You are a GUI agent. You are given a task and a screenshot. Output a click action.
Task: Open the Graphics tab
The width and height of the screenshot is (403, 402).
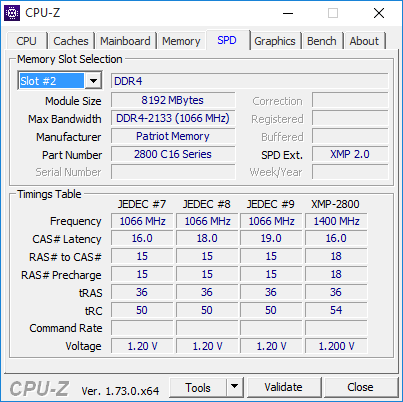275,41
